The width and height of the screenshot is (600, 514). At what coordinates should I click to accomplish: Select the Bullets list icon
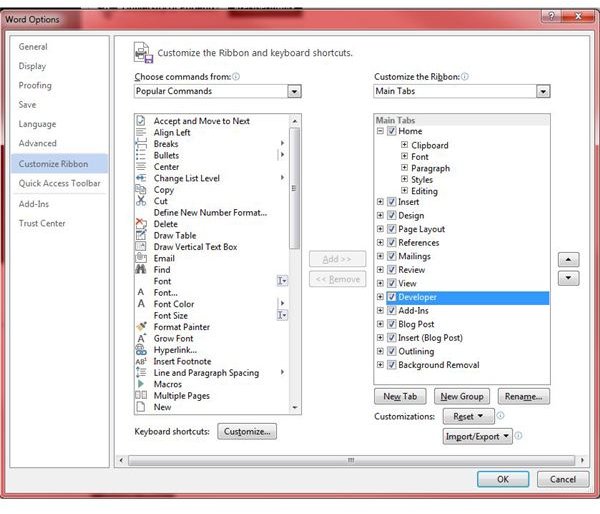point(141,155)
